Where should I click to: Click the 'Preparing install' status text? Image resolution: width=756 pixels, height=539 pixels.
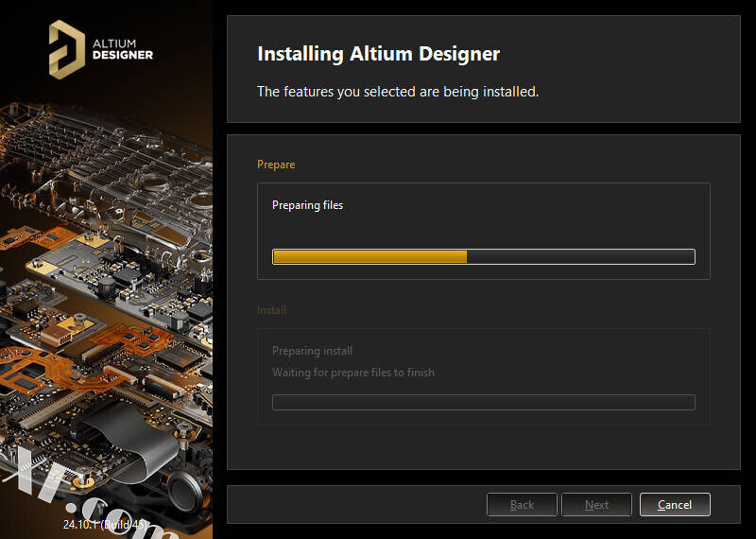(312, 351)
